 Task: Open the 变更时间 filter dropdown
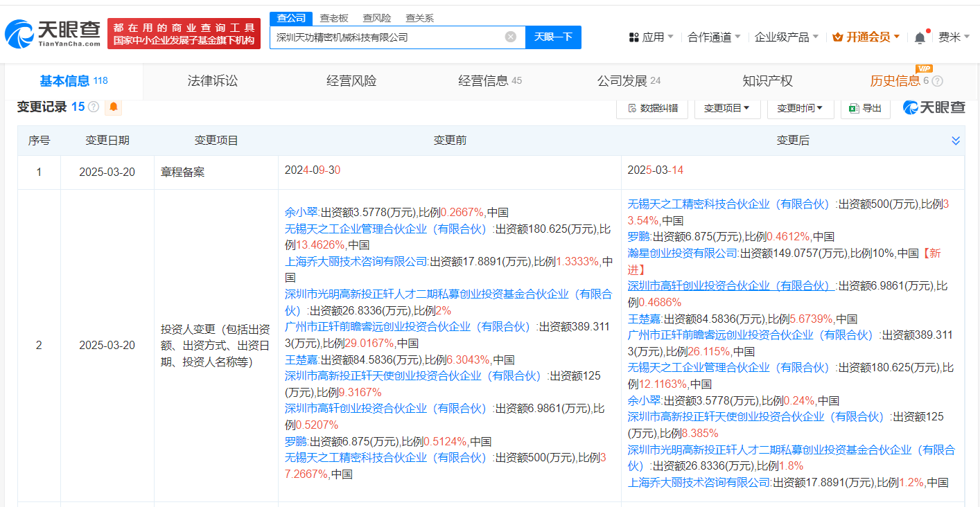point(800,108)
